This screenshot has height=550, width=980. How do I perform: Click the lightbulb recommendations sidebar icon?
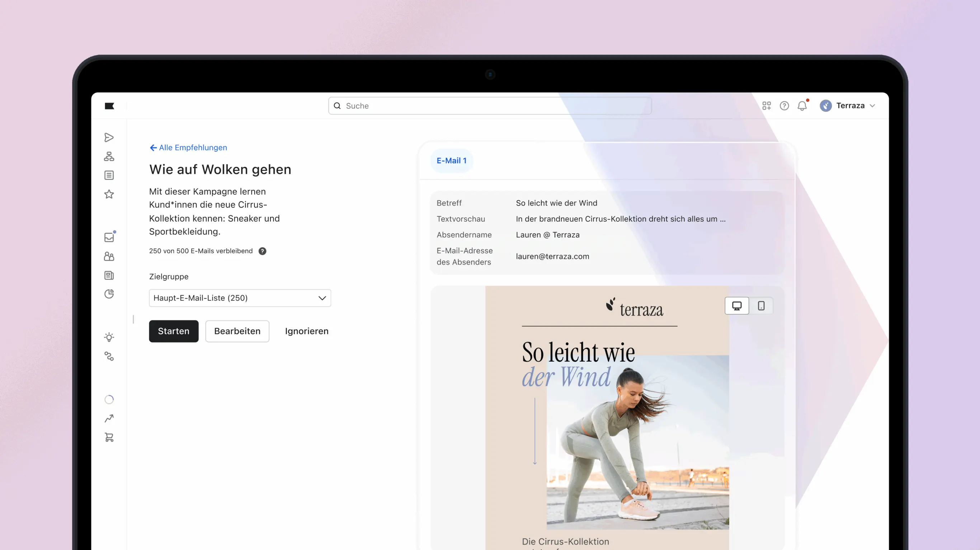109,337
